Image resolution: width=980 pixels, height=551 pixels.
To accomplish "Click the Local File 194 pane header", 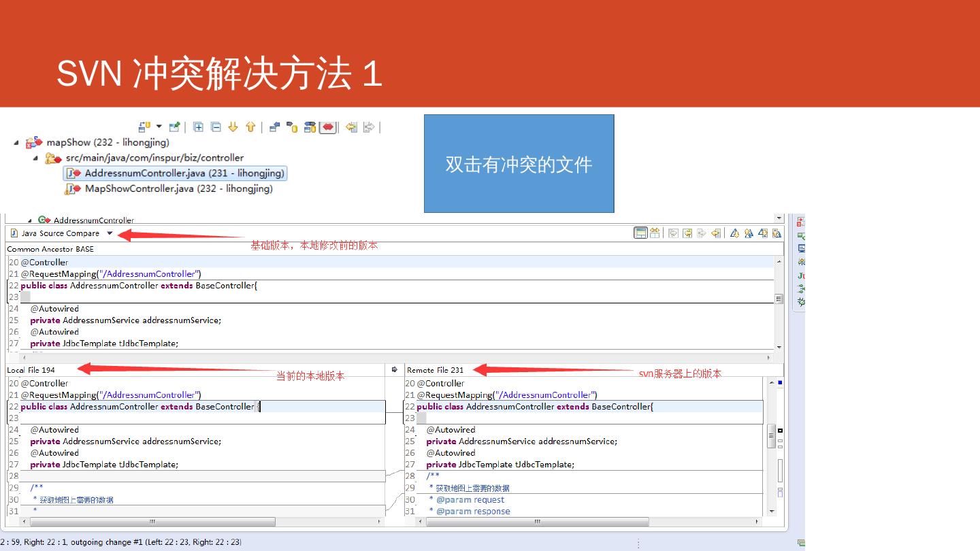I will pos(31,370).
